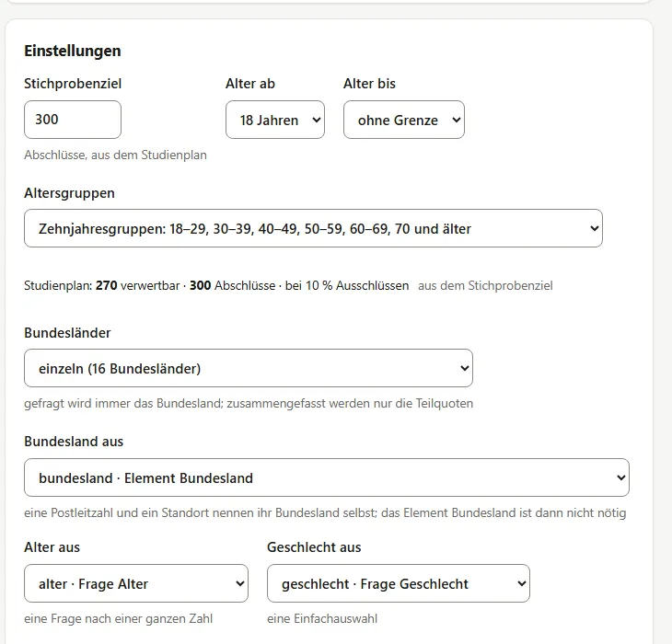Click the Studienplan summary line with 270 verwertbar
The height and width of the screenshot is (644, 672).
click(x=216, y=285)
